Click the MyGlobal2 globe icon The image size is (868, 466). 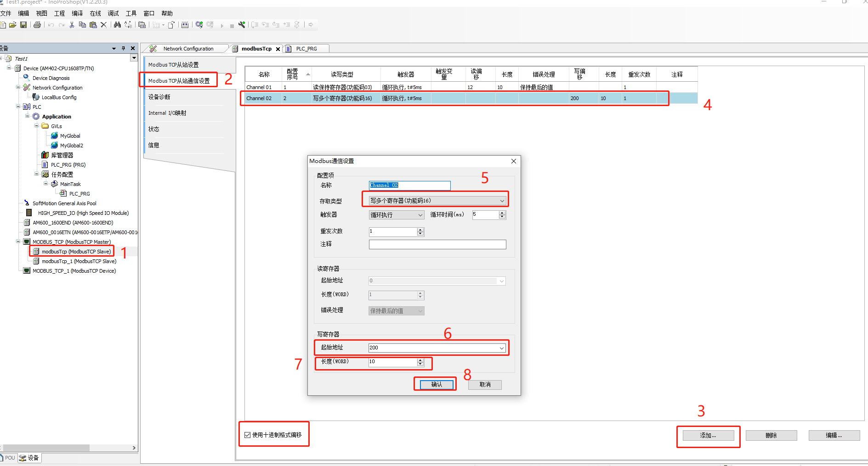[54, 145]
